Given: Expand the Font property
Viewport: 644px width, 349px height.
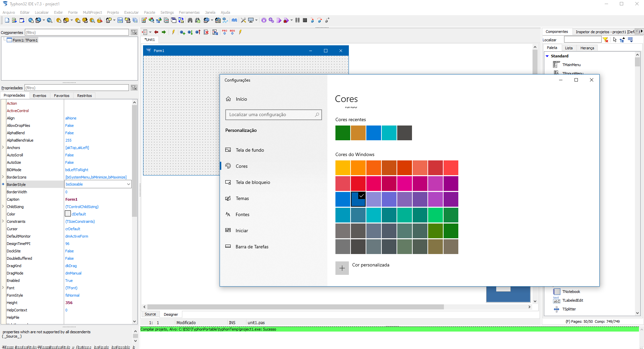Looking at the screenshot, I should point(3,288).
